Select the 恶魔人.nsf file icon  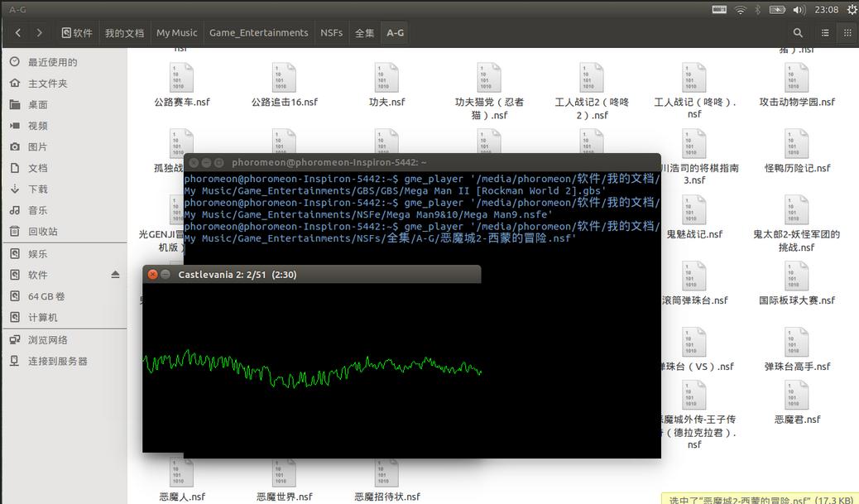[181, 473]
